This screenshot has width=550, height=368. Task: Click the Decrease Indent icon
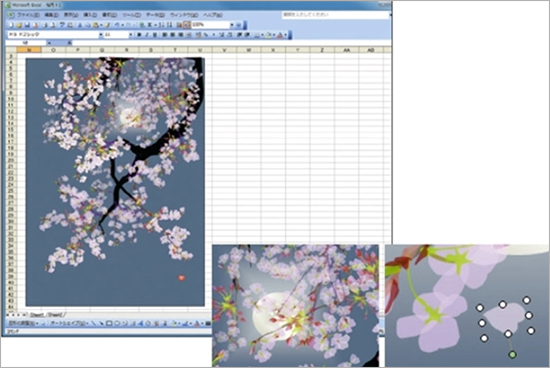pyautogui.click(x=239, y=35)
